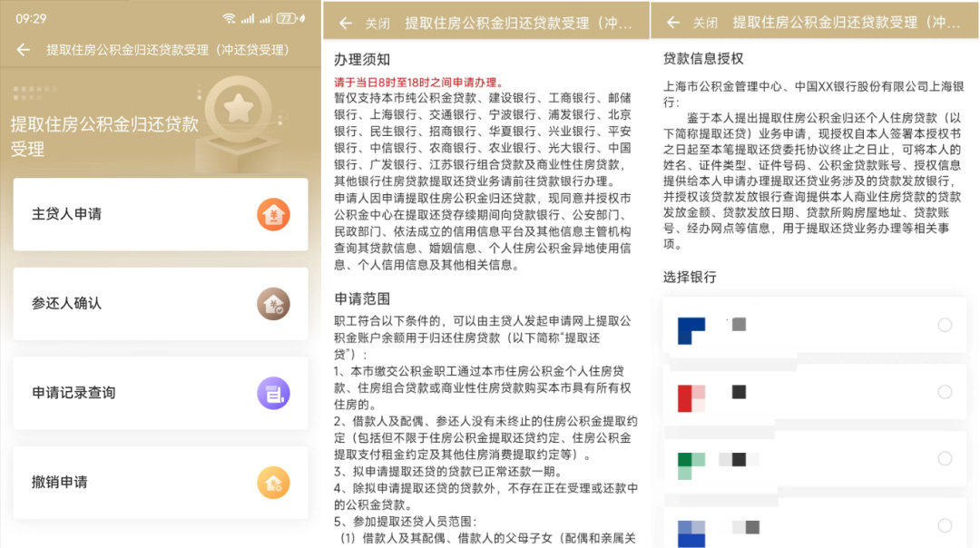Select radio button for red logo bank
980x548 pixels.
[x=945, y=392]
